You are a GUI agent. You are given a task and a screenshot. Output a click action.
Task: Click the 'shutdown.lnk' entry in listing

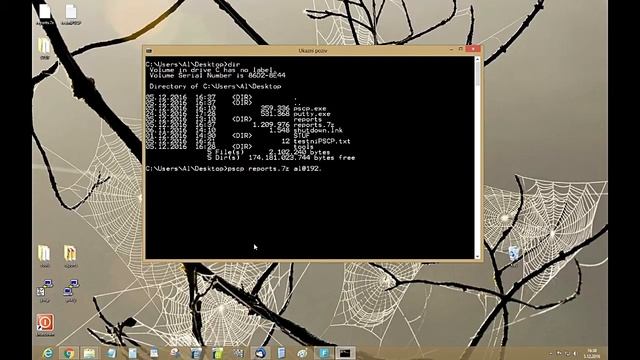pos(318,130)
